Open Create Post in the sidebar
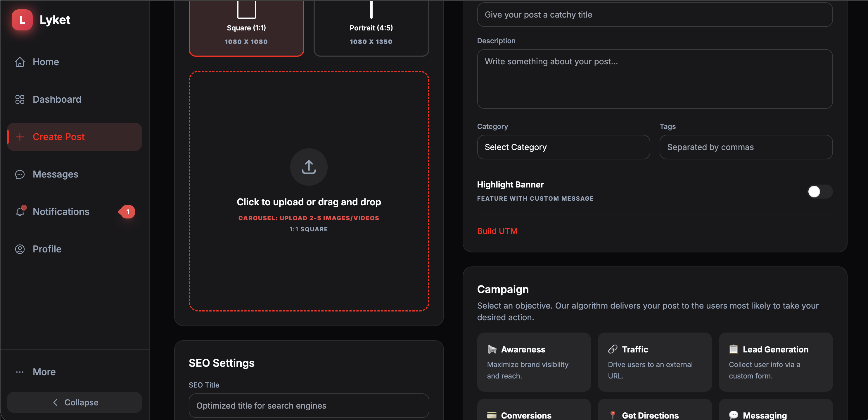The image size is (868, 420). point(75,137)
